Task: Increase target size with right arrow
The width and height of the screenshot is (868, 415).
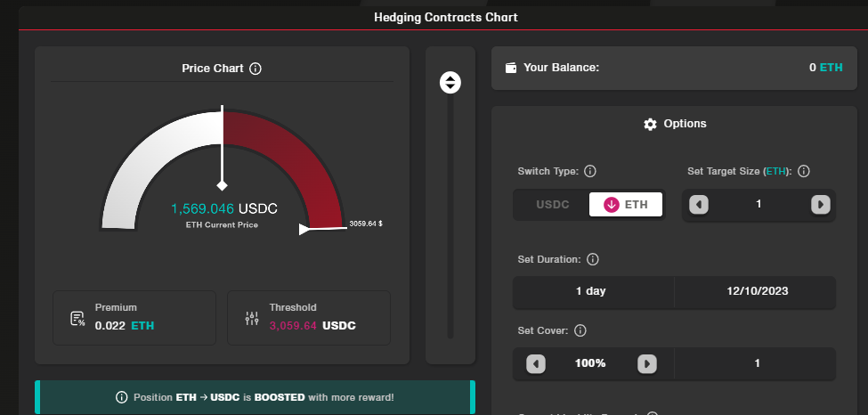Action: (x=821, y=205)
